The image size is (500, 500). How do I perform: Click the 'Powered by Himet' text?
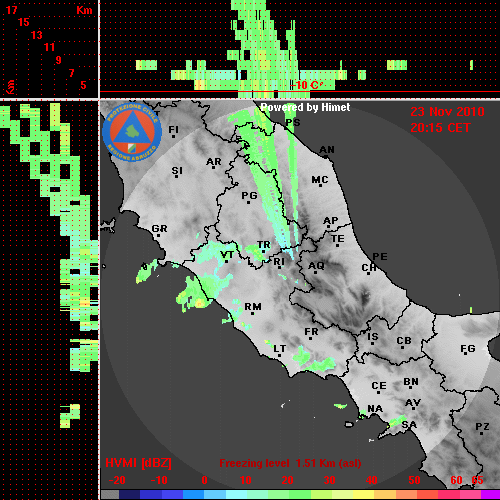click(x=305, y=107)
